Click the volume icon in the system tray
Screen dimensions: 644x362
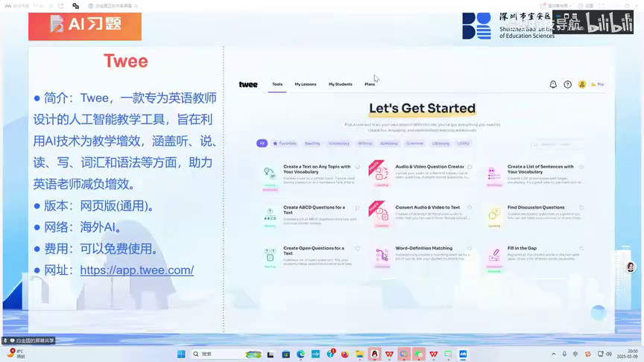coord(609,354)
